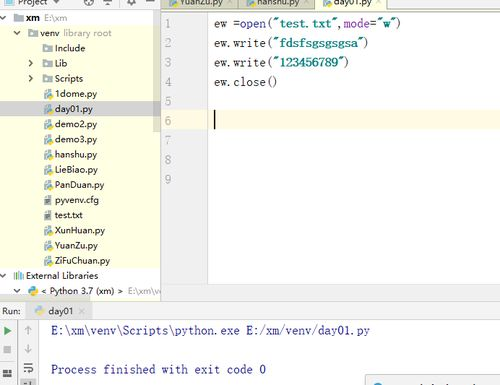This screenshot has width=500, height=385.
Task: Click the stop process square in Run panel
Action: pyautogui.click(x=7, y=350)
